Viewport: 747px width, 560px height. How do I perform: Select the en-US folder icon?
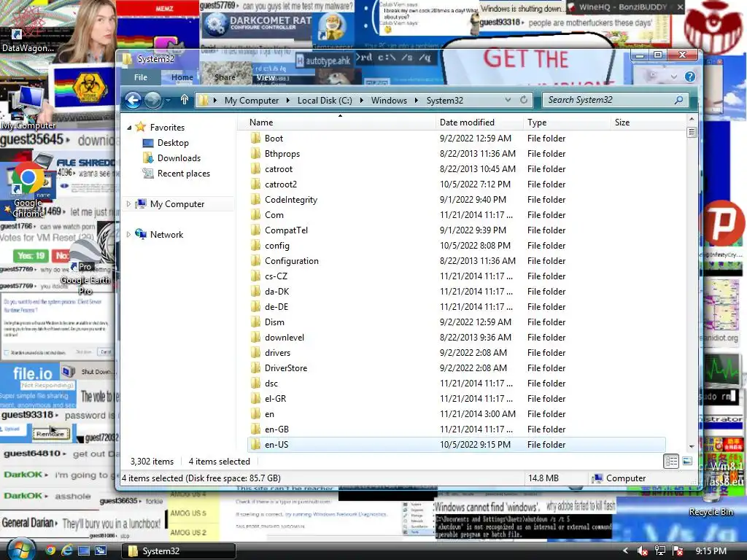coord(256,444)
